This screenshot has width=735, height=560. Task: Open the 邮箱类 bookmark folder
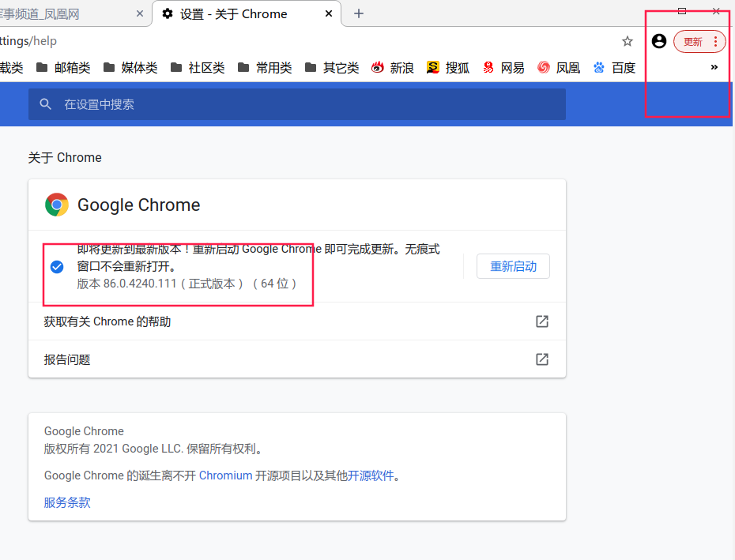[x=63, y=68]
